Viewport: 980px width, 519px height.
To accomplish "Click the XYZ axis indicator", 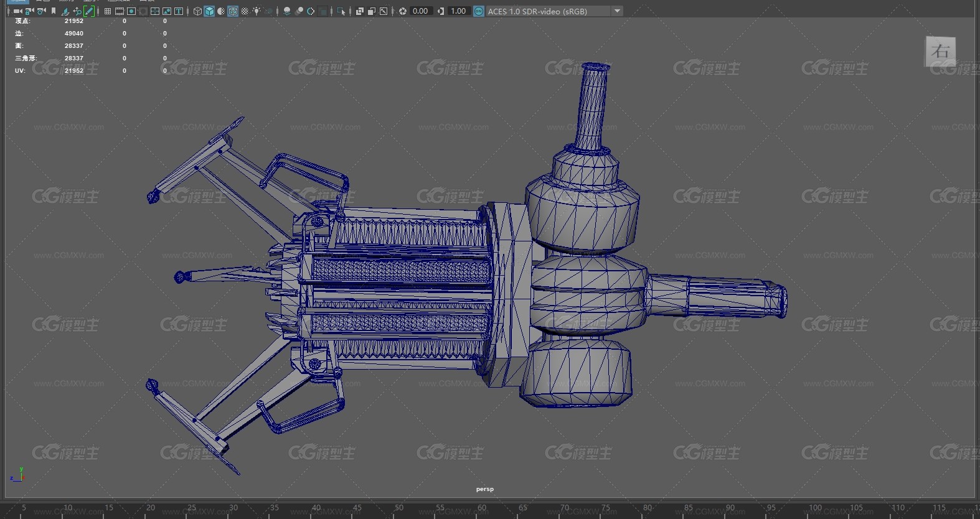I will tap(17, 474).
